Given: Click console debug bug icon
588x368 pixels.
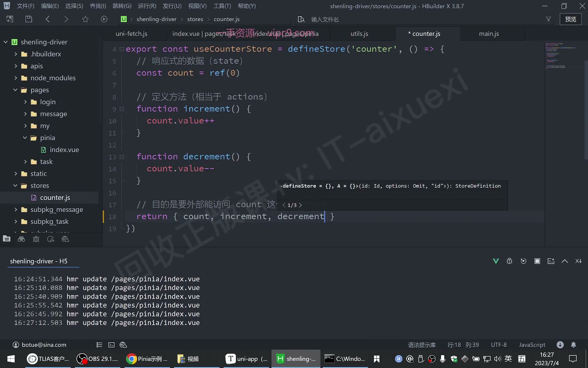Looking at the screenshot, I should click(x=510, y=261).
